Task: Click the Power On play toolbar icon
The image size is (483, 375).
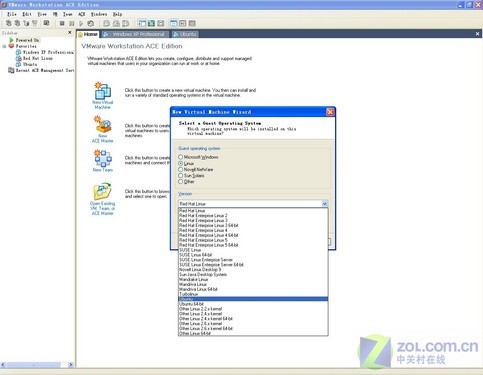Action: 81,23
